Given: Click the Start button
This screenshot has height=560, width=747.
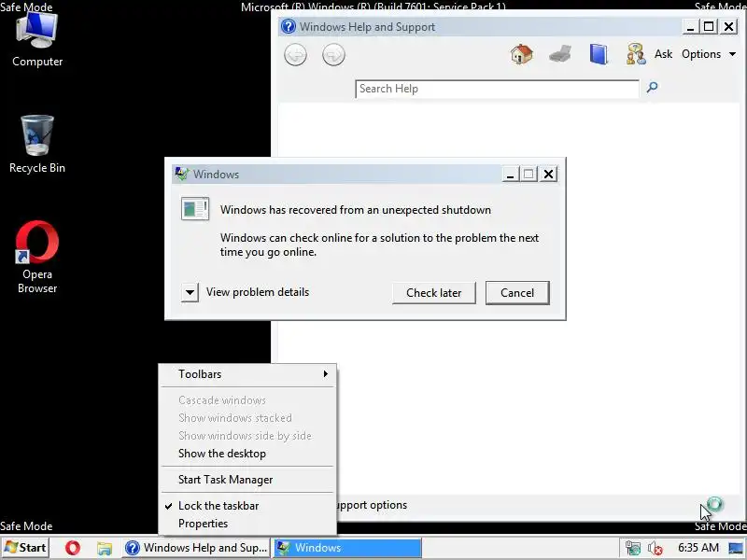Looking at the screenshot, I should click(x=26, y=548).
